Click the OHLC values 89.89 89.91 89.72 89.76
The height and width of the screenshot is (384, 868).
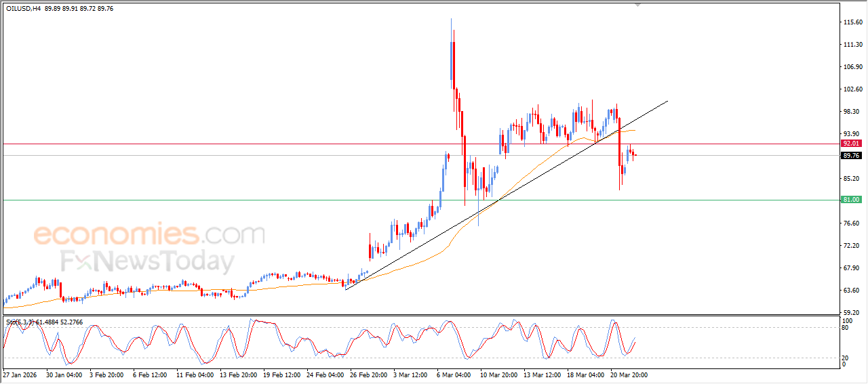point(79,9)
